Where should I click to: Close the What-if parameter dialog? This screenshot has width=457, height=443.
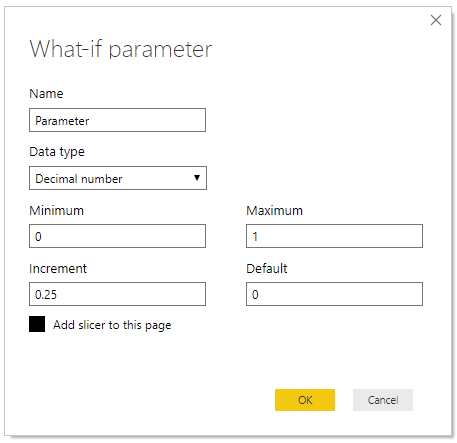[436, 20]
